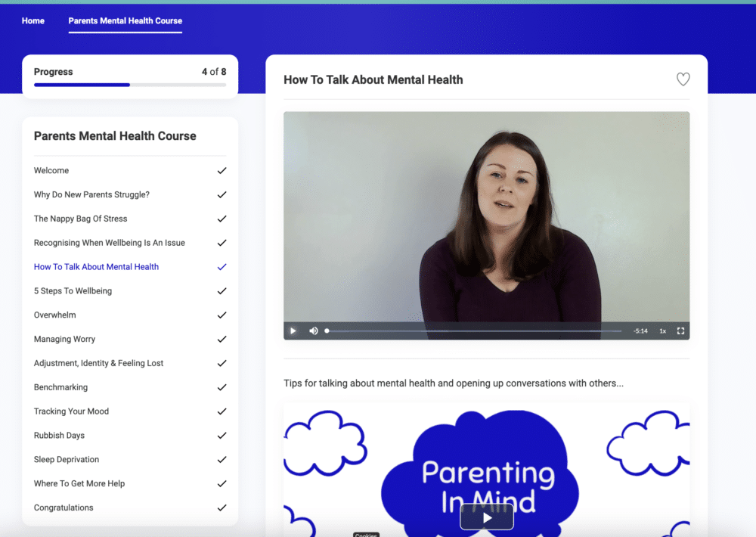Open The Nappy Bag Of Stress lesson
Image resolution: width=756 pixels, height=537 pixels.
81,219
